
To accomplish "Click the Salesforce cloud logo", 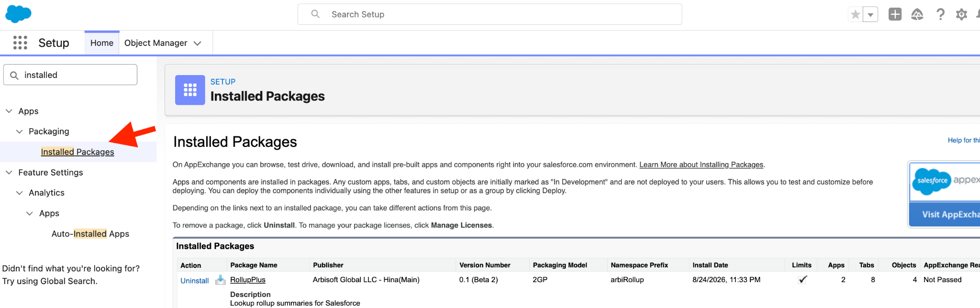I will tap(18, 14).
